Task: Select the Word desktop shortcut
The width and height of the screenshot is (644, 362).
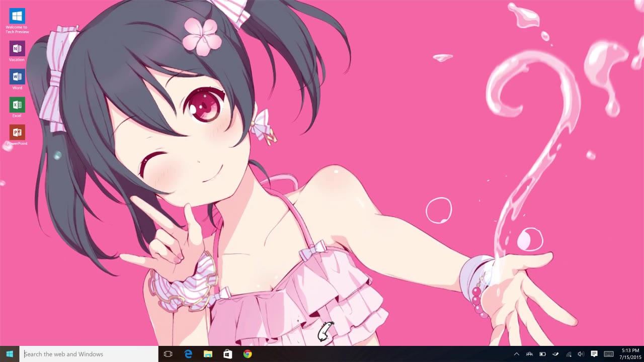Action: pyautogui.click(x=17, y=79)
